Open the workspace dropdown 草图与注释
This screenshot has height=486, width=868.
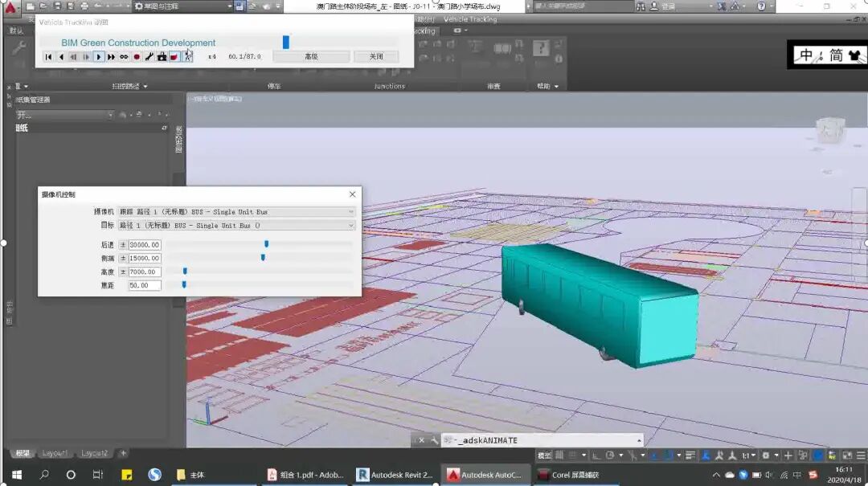tap(183, 6)
